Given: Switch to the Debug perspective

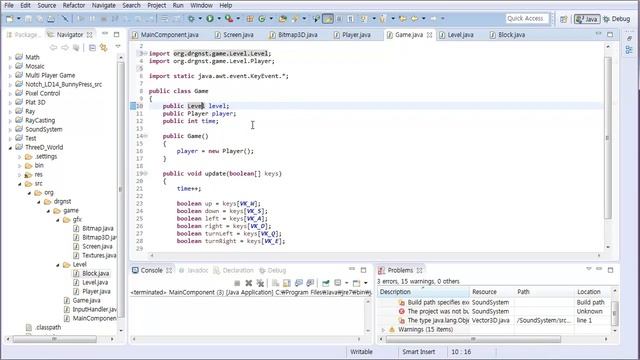Looking at the screenshot, I should tap(616, 19).
